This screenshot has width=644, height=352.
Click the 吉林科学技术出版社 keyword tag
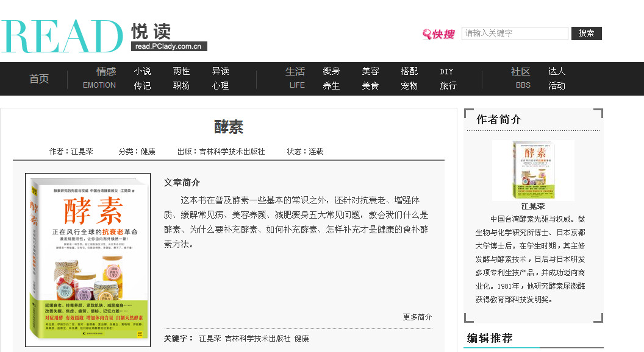click(257, 339)
